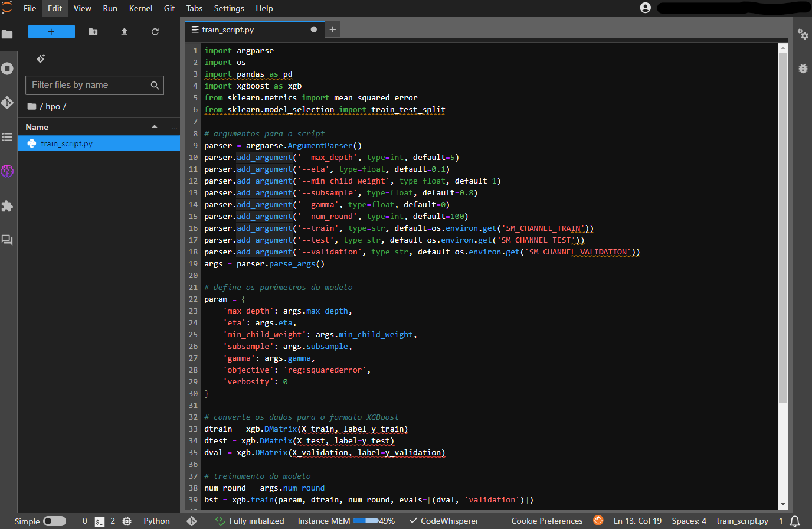Open the View menu

82,8
